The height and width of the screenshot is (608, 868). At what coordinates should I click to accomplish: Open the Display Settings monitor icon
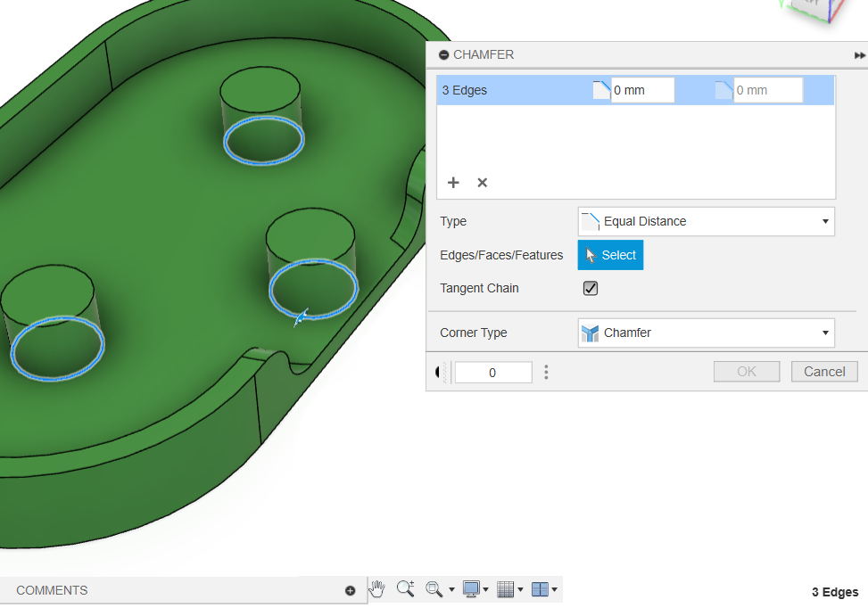[x=470, y=589]
